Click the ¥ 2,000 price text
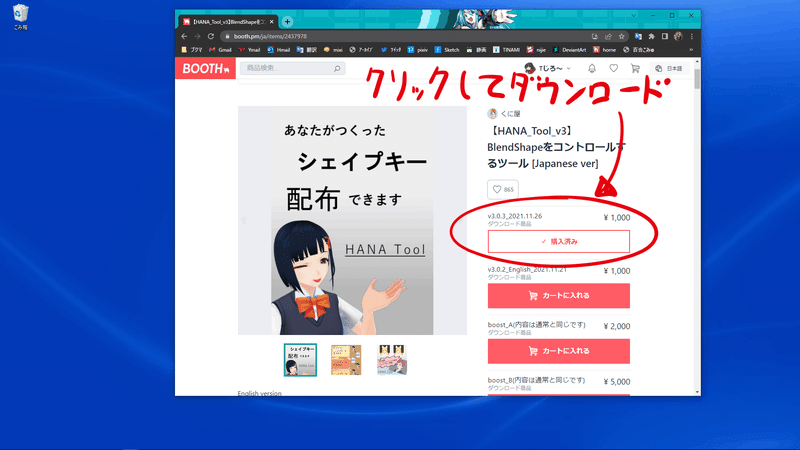Image resolution: width=800 pixels, height=450 pixels. (x=617, y=326)
